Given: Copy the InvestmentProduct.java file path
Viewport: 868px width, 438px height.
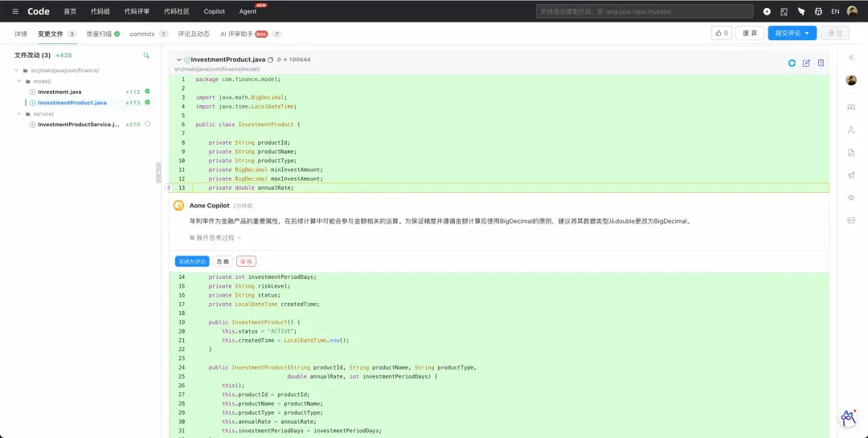Looking at the screenshot, I should pyautogui.click(x=271, y=59).
